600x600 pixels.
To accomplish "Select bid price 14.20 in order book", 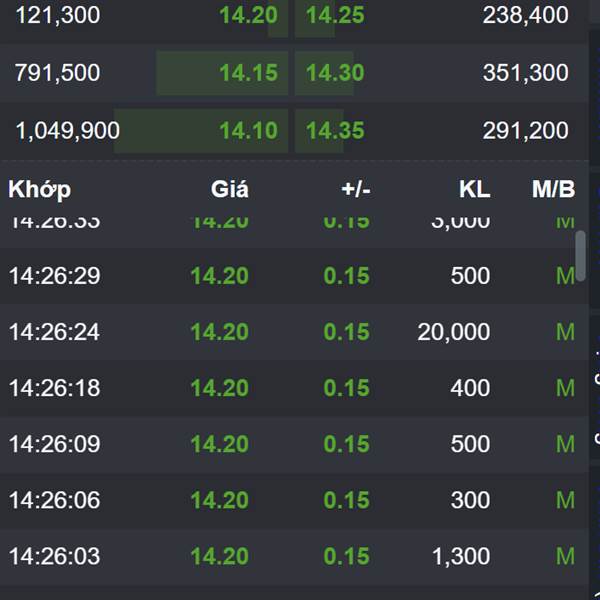I will [248, 15].
